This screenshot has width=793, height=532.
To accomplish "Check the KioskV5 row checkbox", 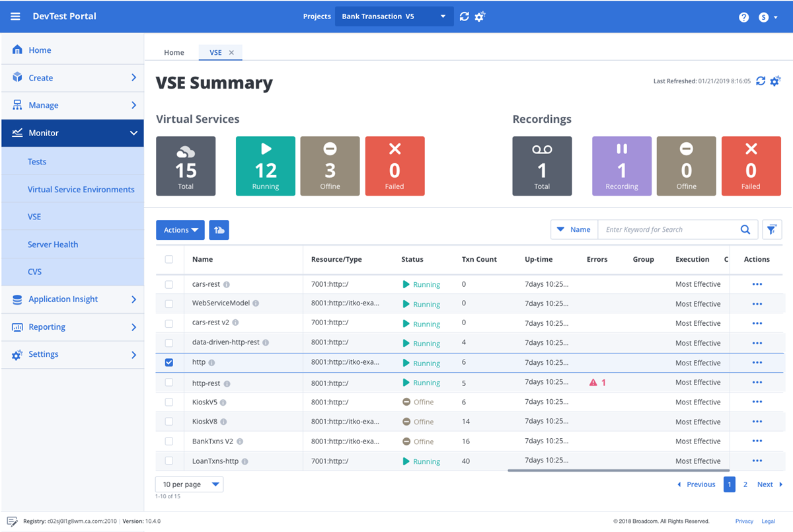I will click(169, 402).
